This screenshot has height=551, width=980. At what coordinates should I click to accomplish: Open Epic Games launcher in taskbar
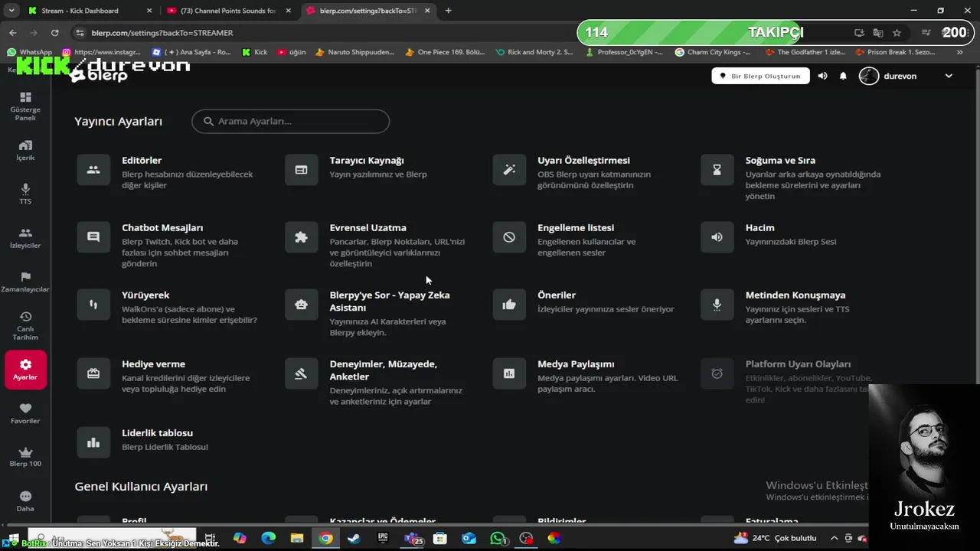(x=383, y=538)
